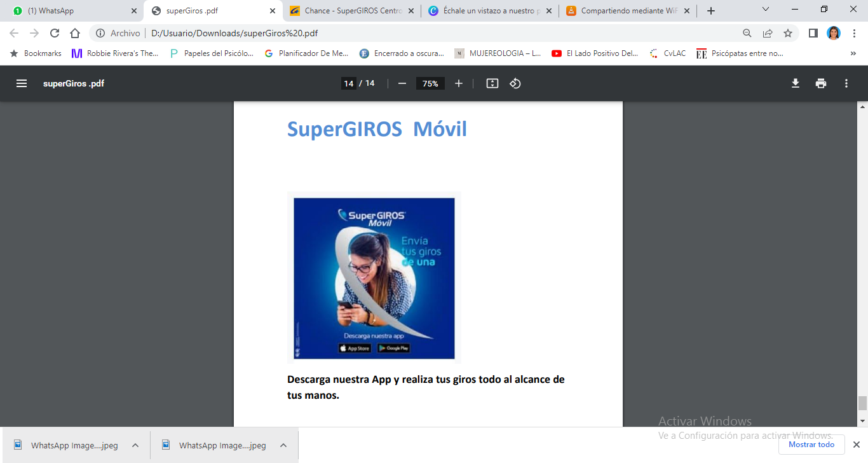Open a new browser tab
Viewport: 868px width, 463px height.
(711, 11)
